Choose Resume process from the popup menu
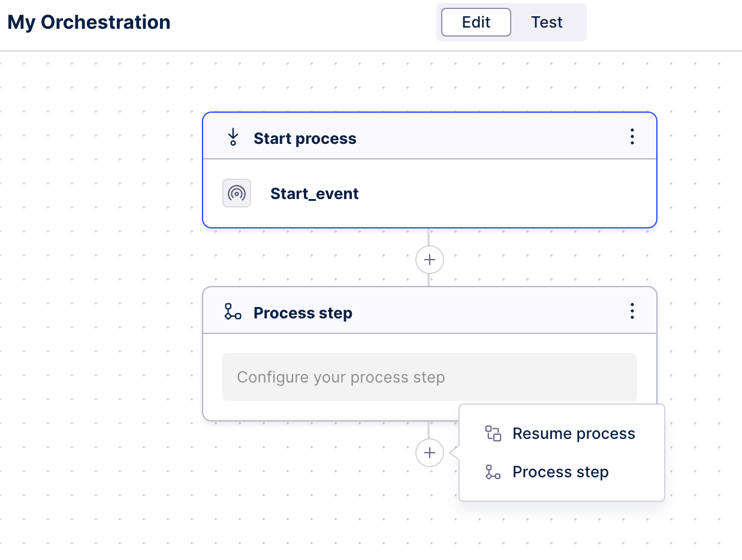This screenshot has height=560, width=742. [x=573, y=433]
